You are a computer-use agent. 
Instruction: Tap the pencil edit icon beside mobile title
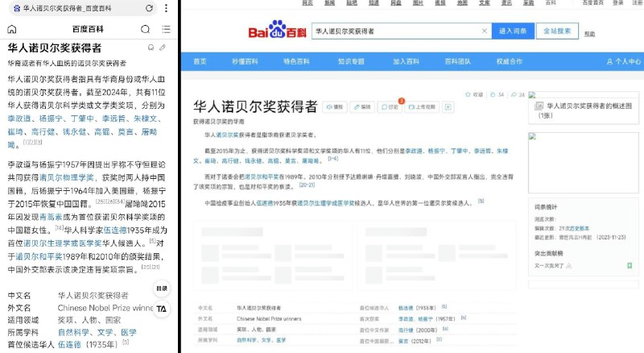[163, 48]
